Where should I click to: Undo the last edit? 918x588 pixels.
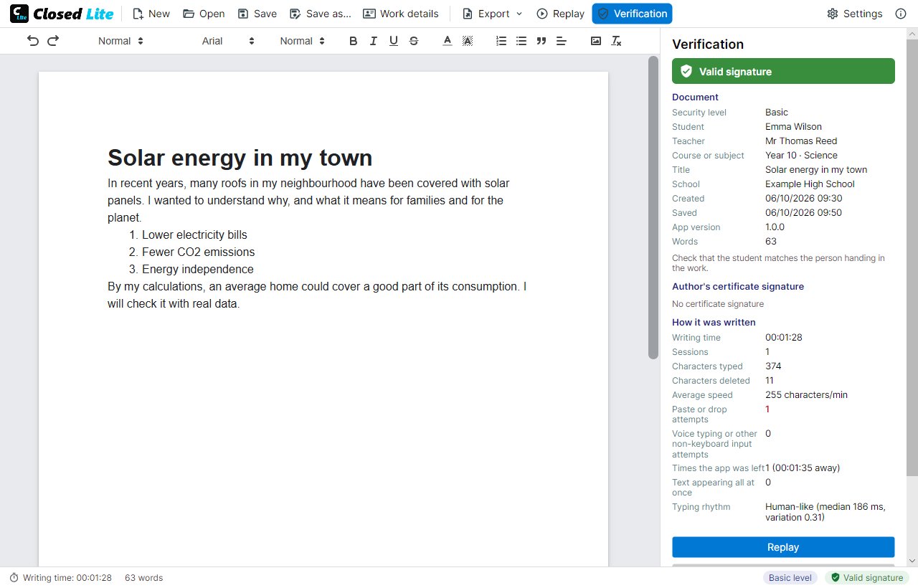point(33,41)
